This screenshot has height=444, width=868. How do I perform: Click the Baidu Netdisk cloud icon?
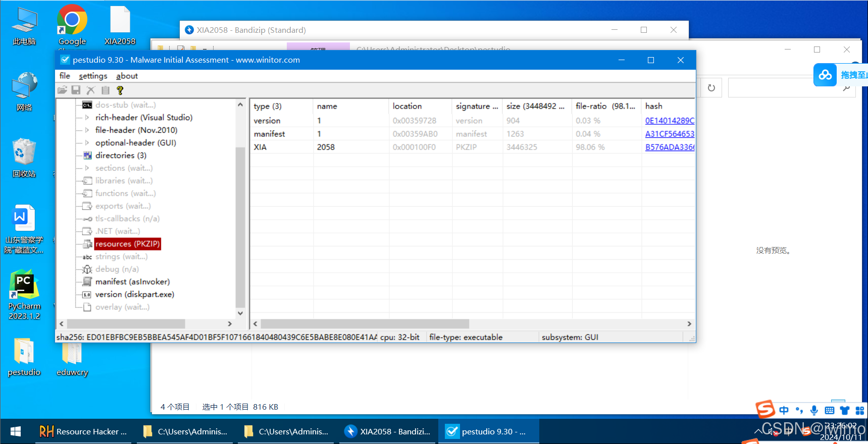coord(825,75)
